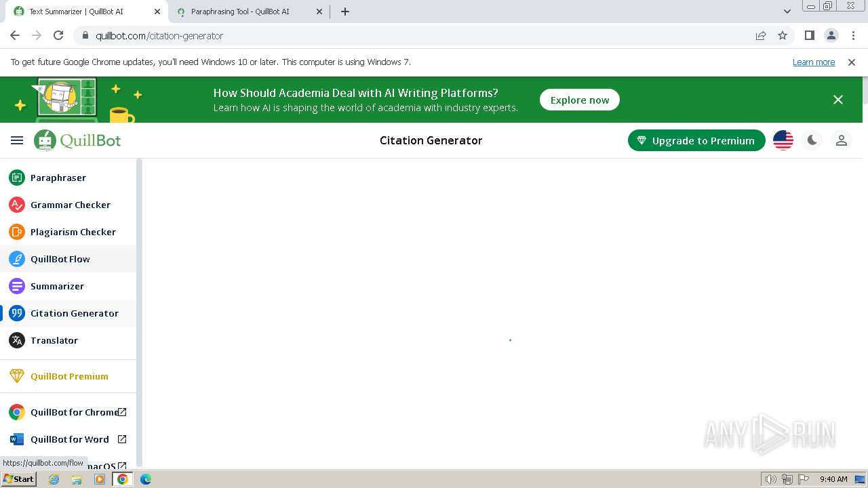Open the US flag language selector
Screen dimensions: 868x488
[x=783, y=140]
